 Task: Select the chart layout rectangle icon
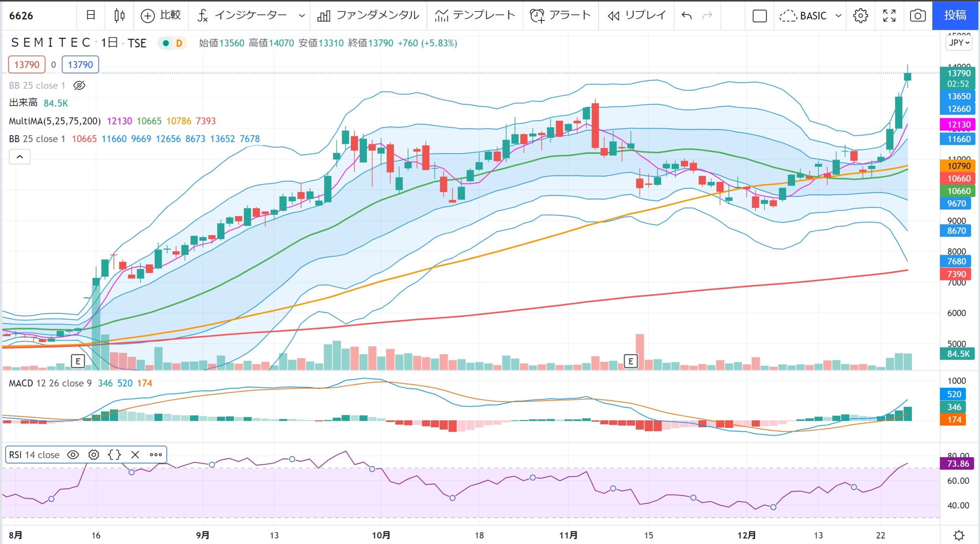click(x=759, y=16)
